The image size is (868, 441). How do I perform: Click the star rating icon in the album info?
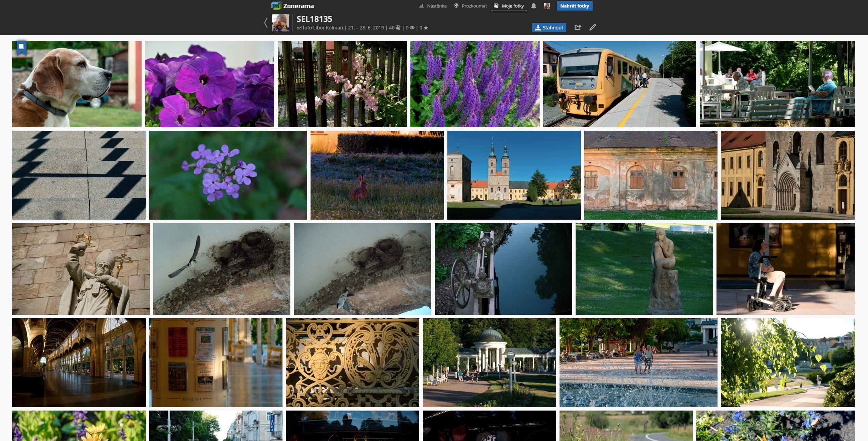(x=426, y=28)
